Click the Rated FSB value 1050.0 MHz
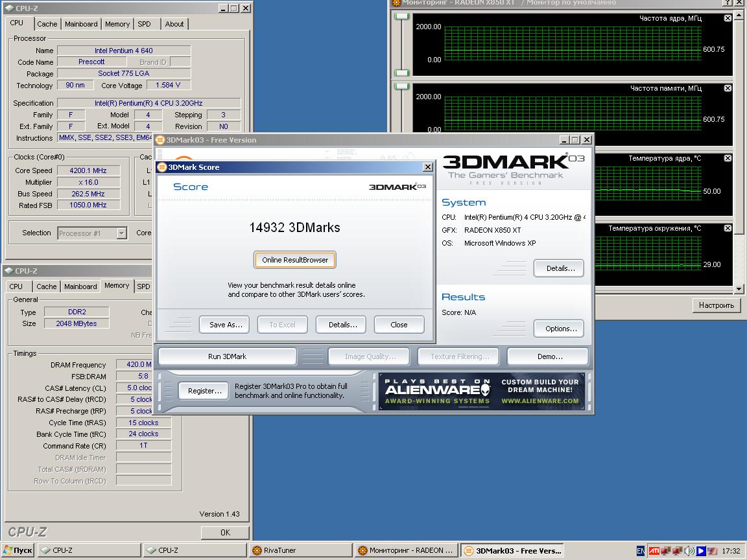The height and width of the screenshot is (560, 747). pos(88,205)
